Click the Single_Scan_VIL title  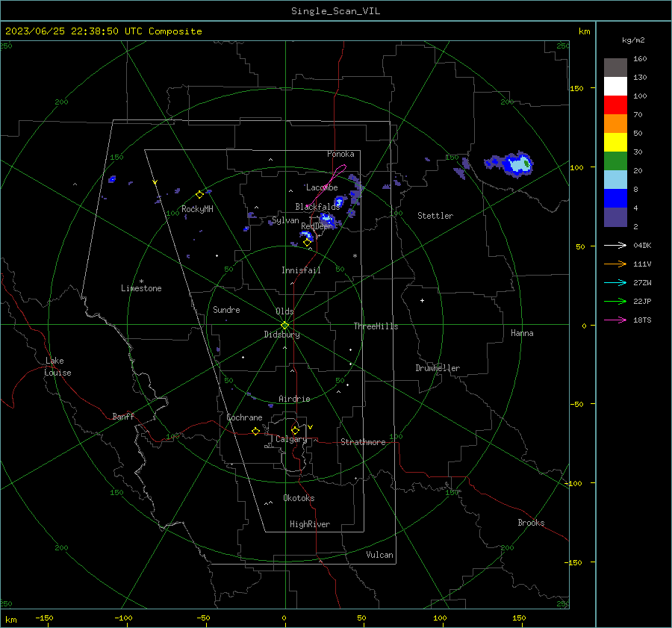335,11
